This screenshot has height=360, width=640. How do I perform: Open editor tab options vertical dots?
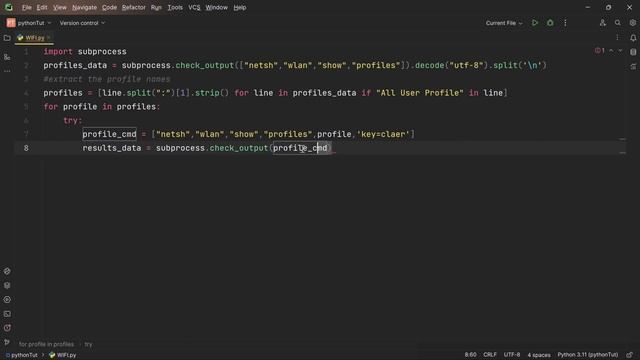coord(617,38)
